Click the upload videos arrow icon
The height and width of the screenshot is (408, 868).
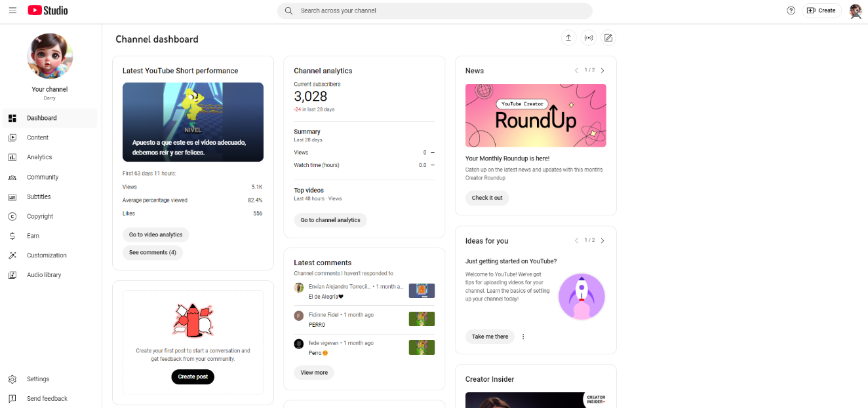point(568,38)
